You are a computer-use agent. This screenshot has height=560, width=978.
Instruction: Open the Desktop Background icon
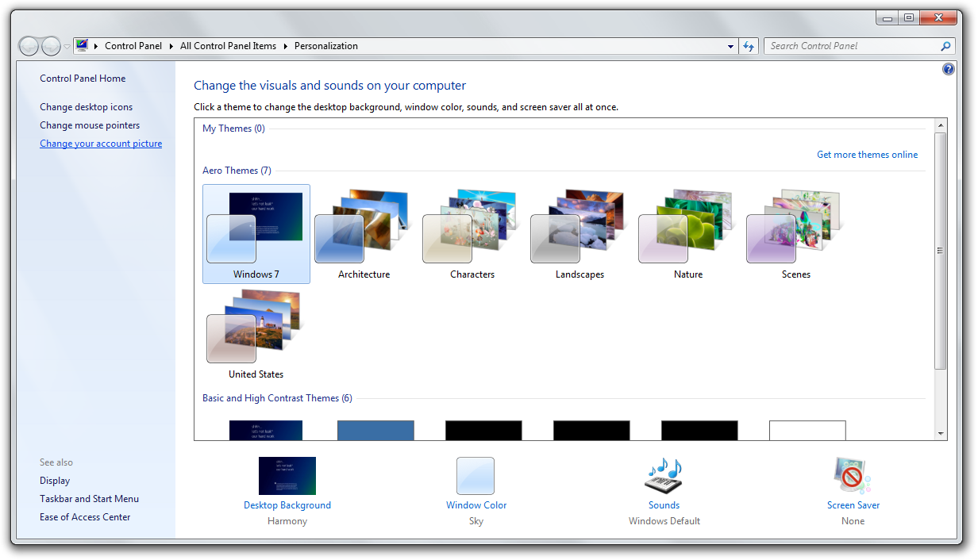287,476
